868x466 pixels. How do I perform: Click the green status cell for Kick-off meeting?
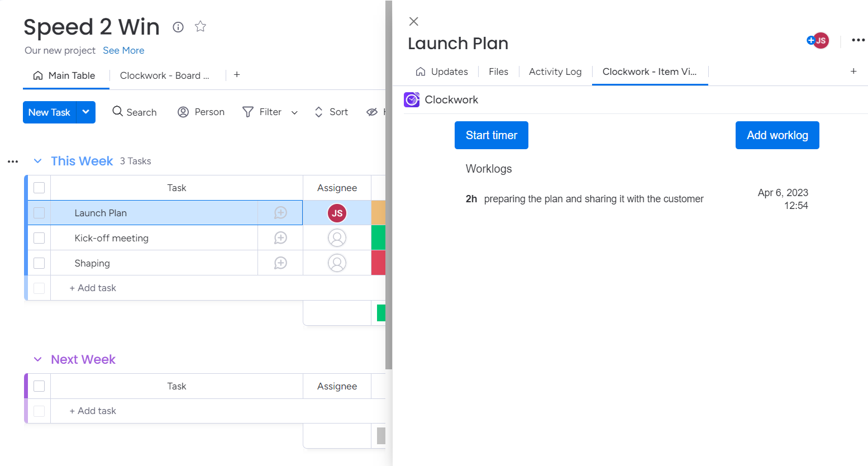pos(378,238)
